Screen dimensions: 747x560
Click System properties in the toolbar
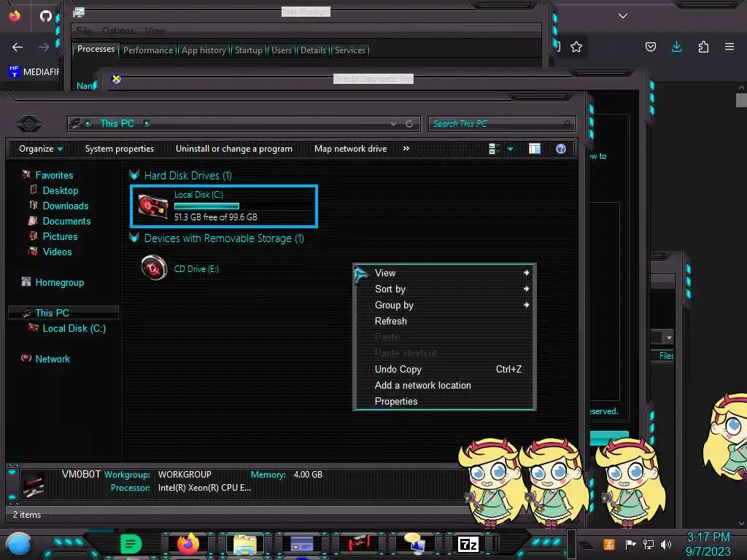coord(120,149)
